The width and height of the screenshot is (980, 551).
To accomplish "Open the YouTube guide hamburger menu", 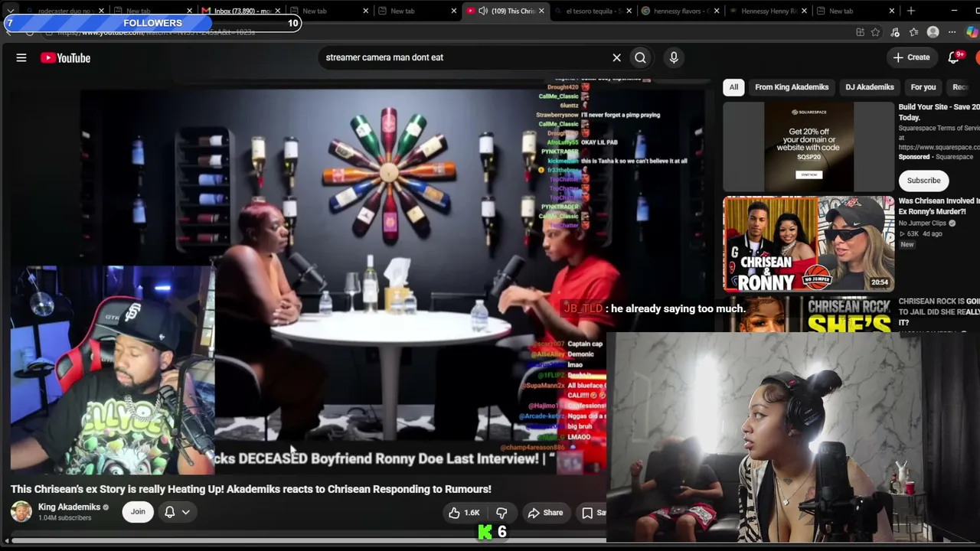I will [21, 57].
